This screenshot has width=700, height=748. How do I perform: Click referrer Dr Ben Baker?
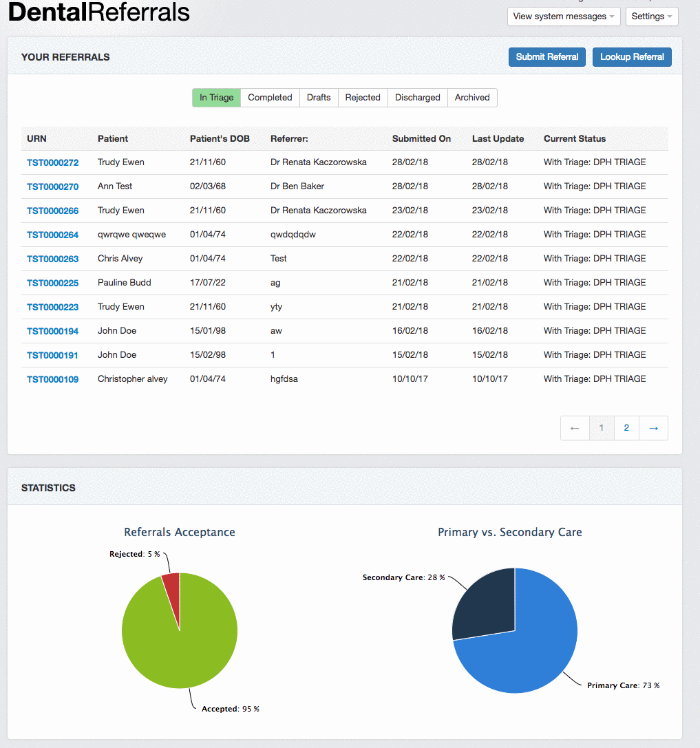(x=297, y=186)
